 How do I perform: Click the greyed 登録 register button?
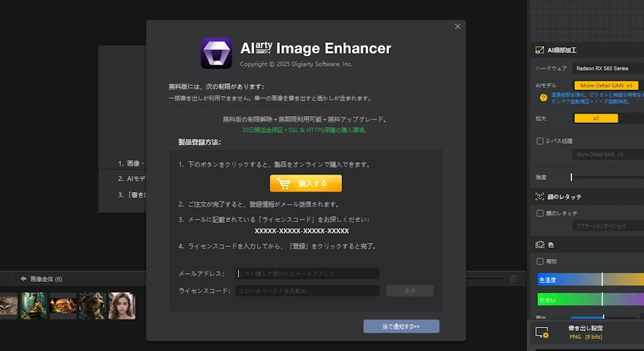tap(409, 291)
